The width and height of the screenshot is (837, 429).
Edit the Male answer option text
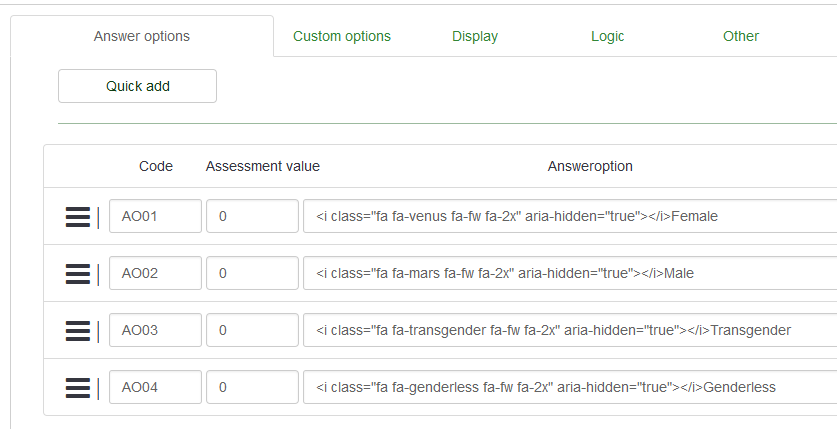pos(570,273)
